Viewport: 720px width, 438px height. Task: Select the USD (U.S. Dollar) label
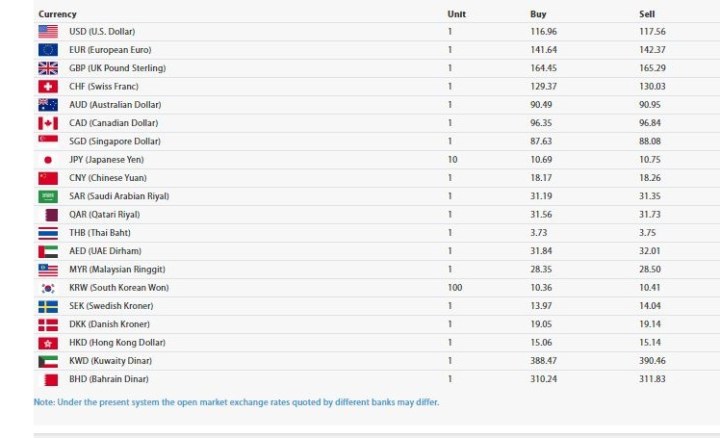pos(102,32)
